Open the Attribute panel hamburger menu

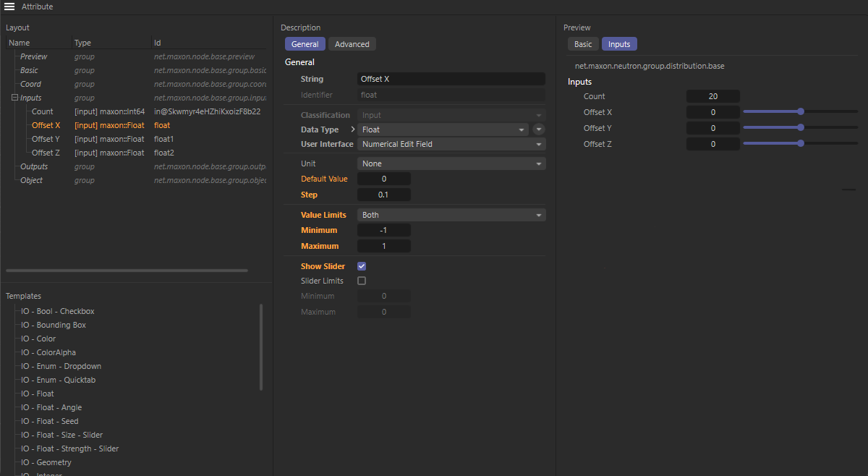click(x=9, y=7)
